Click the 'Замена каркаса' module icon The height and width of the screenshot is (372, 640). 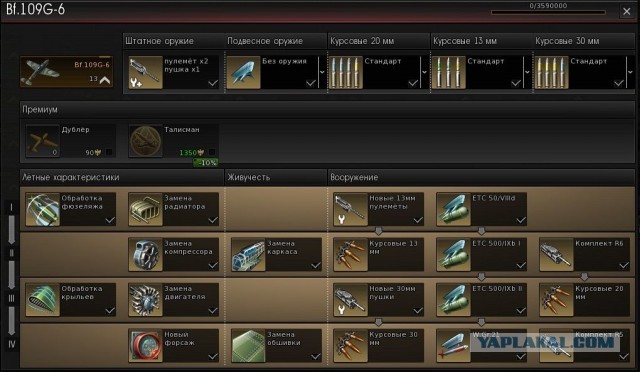coord(248,255)
